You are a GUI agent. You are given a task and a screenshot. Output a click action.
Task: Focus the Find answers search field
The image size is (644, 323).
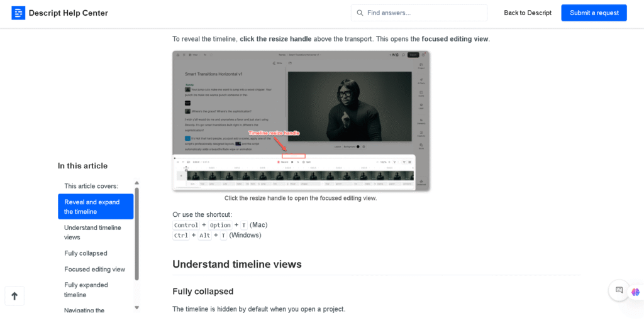419,13
